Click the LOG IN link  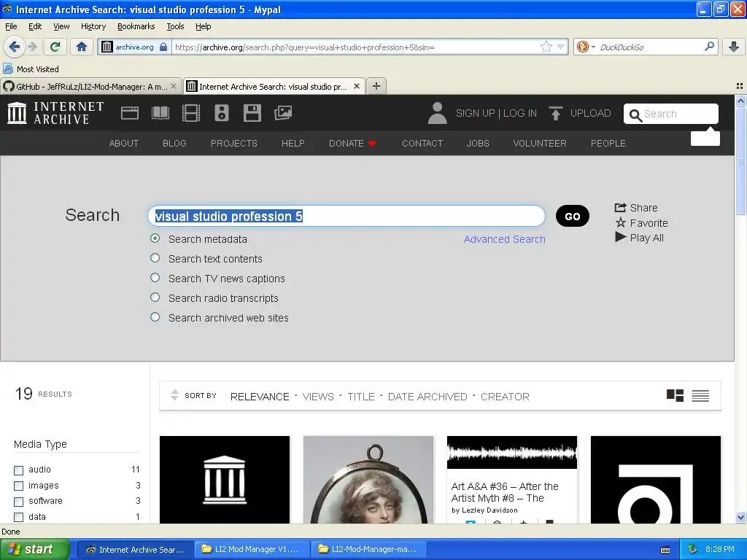[519, 113]
